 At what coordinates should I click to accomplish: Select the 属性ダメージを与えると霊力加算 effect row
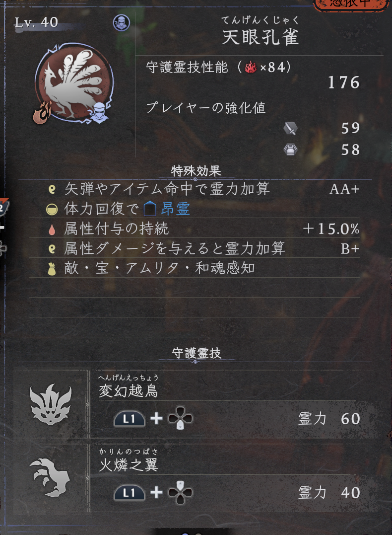(x=195, y=248)
